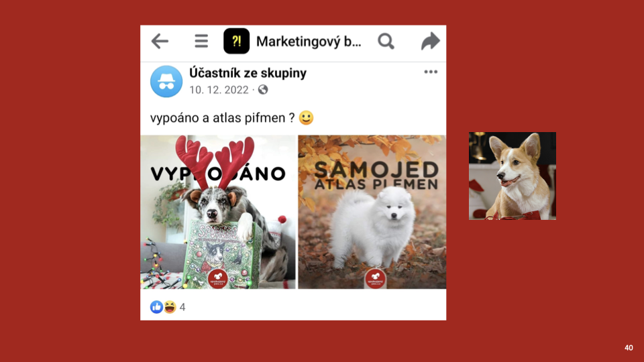
Task: Open the Marketingový b... group title
Action: tap(309, 42)
